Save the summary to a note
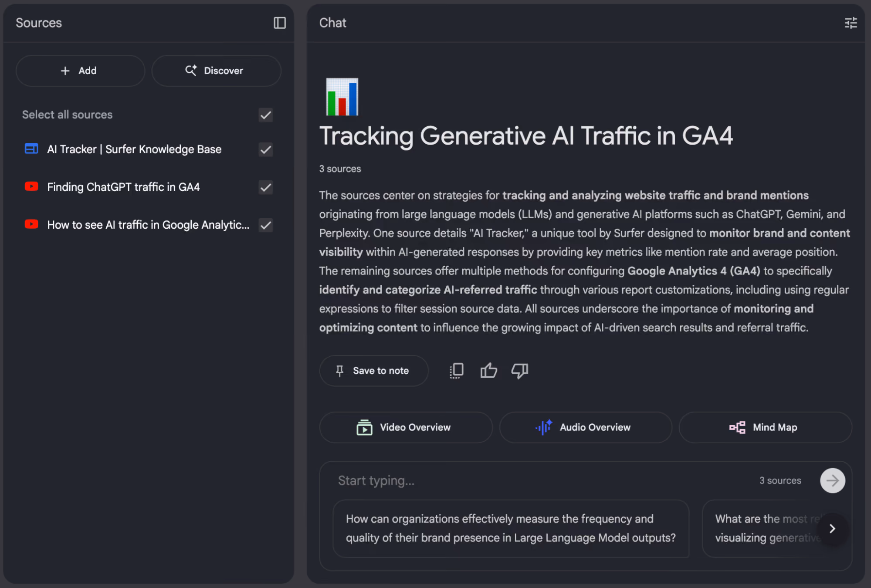 click(x=374, y=371)
